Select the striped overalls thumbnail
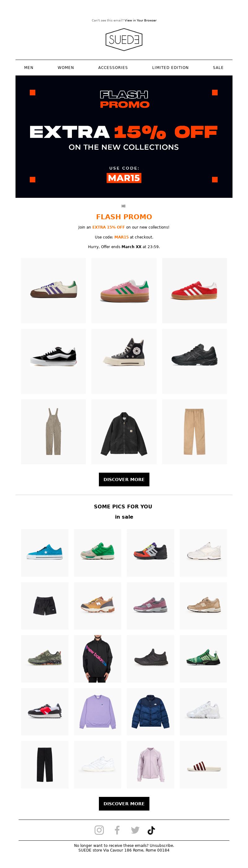This screenshot has width=248, height=868. 54,432
